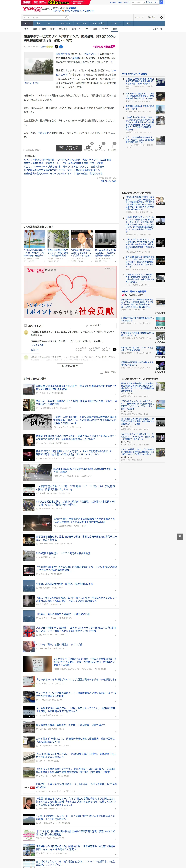Select the 地域 category
The height and width of the screenshot is (868, 186).
[114, 29]
